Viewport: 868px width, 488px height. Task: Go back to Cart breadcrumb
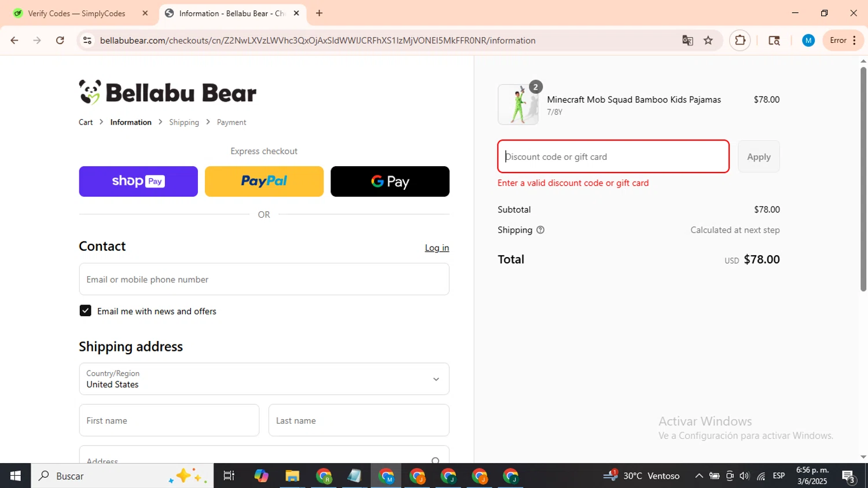point(86,122)
